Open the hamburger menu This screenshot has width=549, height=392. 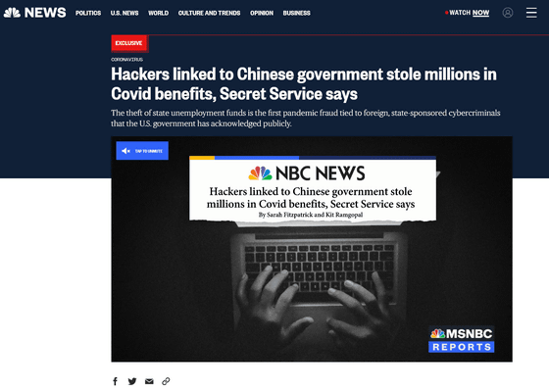531,13
